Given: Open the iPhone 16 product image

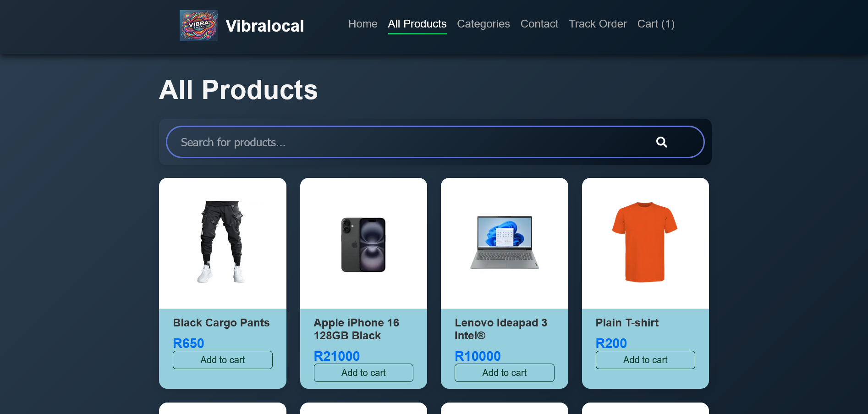Looking at the screenshot, I should click(363, 245).
